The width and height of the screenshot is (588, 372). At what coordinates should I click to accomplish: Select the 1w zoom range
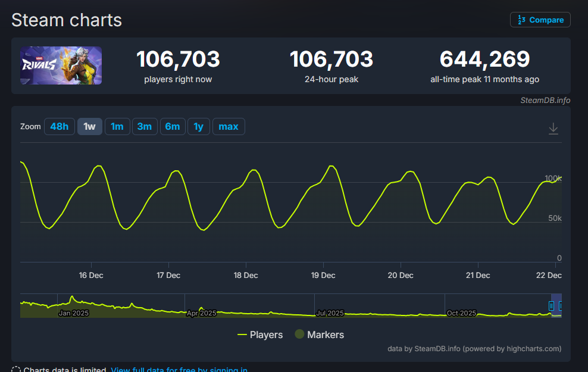click(x=90, y=126)
